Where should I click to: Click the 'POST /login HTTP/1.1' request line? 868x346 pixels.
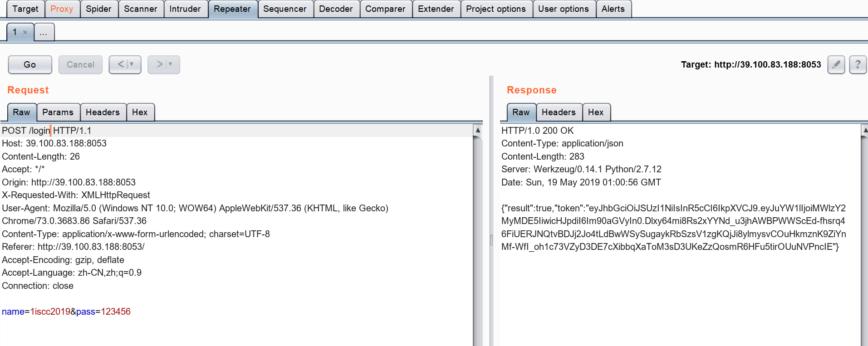coord(47,131)
